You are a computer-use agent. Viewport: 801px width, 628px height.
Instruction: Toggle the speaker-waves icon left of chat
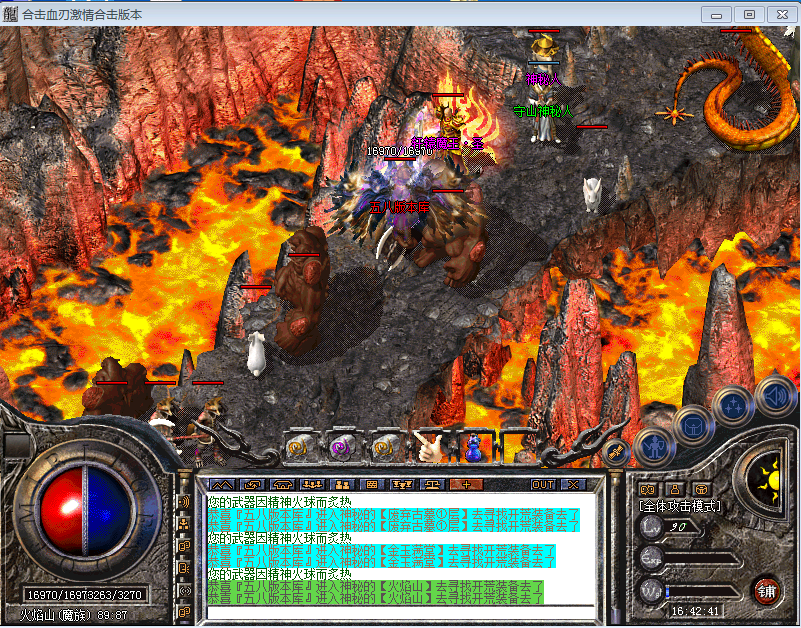click(184, 502)
